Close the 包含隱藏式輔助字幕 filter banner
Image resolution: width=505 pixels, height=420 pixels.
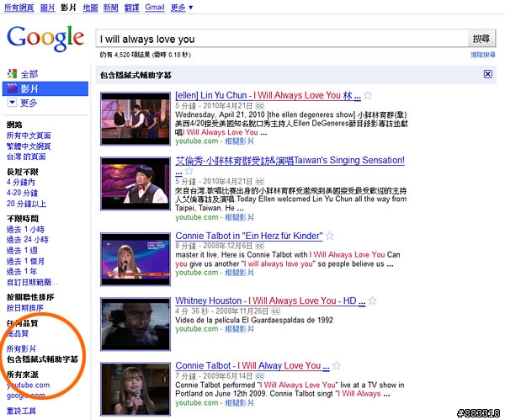(488, 74)
